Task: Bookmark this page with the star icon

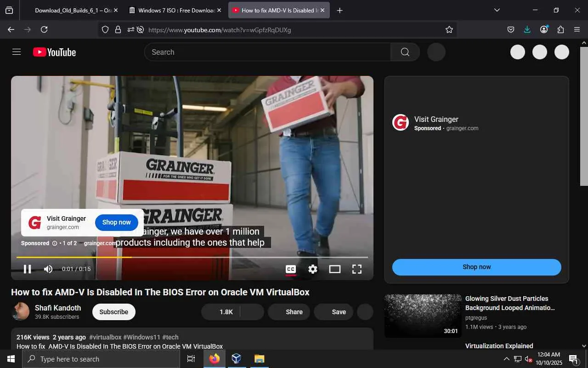Action: pyautogui.click(x=449, y=29)
